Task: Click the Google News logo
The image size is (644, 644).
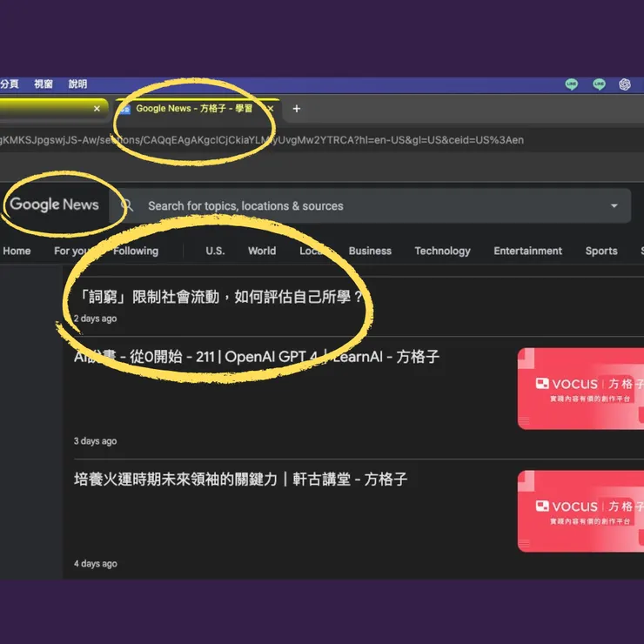Action: coord(54,205)
